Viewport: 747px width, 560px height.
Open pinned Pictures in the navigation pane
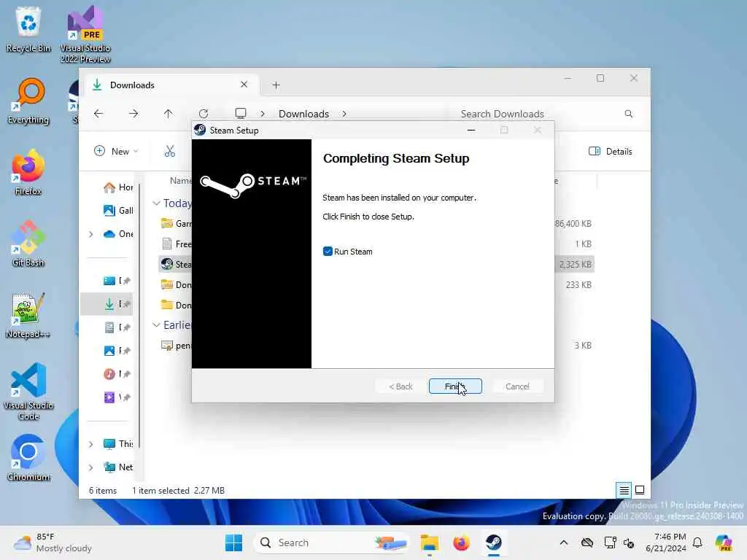tap(117, 351)
